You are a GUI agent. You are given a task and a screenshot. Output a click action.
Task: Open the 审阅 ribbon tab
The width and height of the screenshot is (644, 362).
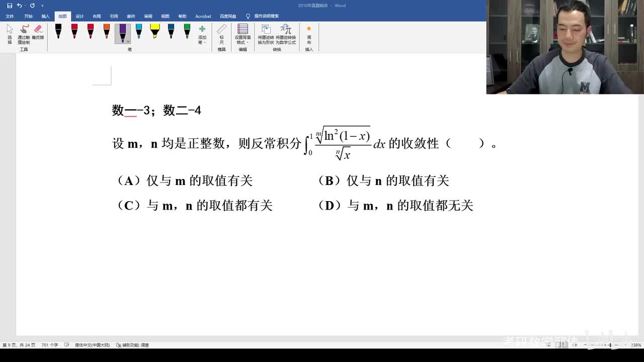click(x=148, y=17)
